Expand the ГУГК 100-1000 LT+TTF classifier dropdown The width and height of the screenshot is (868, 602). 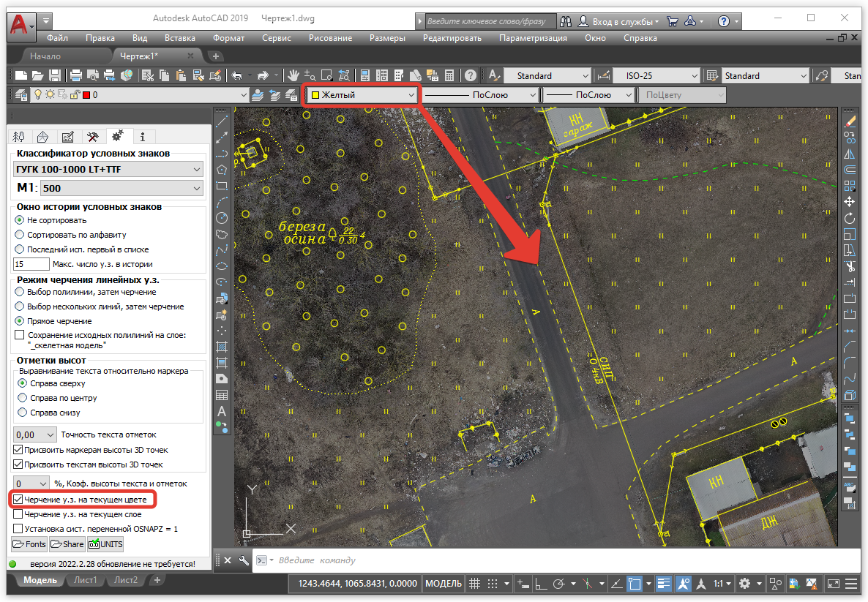click(x=108, y=170)
